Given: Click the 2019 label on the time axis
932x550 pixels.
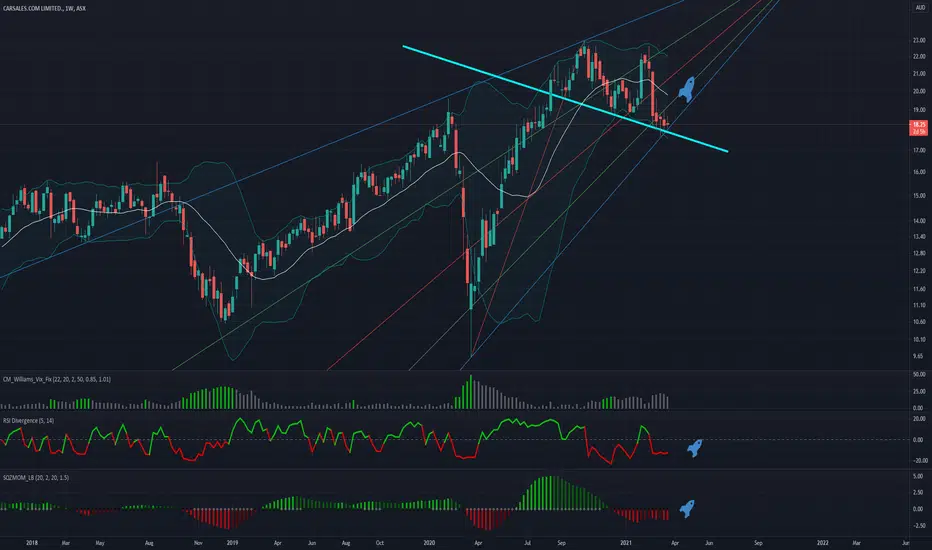Looking at the screenshot, I should pyautogui.click(x=232, y=543).
